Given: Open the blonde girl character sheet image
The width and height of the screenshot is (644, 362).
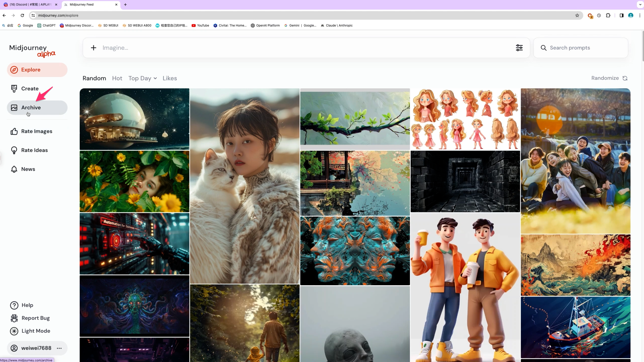Looking at the screenshot, I should coord(465,119).
